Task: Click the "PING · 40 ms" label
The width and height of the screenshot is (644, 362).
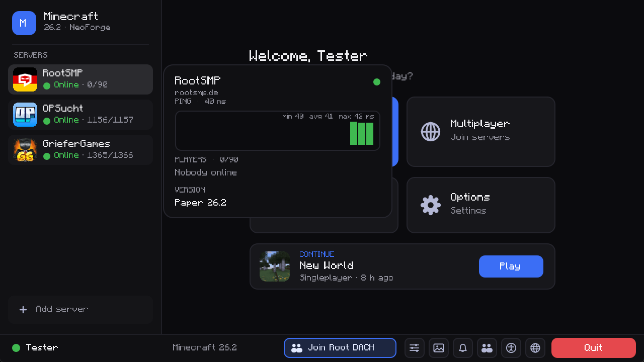Action: coord(200,102)
